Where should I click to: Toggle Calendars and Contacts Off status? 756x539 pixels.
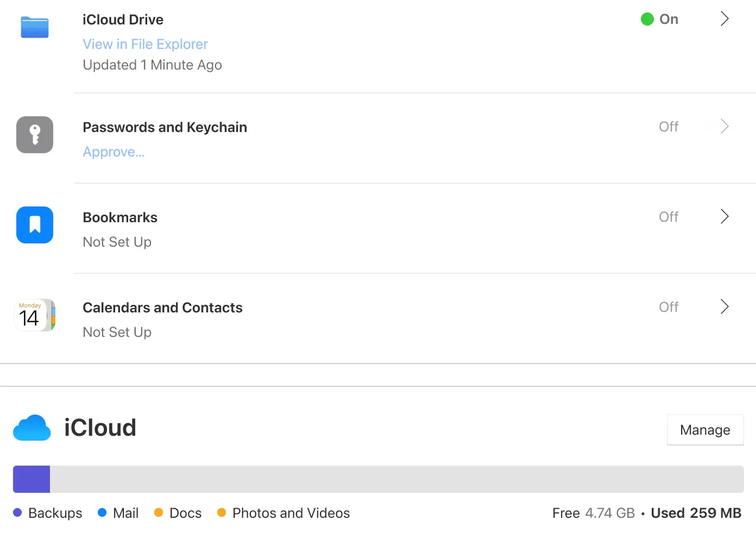pyautogui.click(x=668, y=307)
